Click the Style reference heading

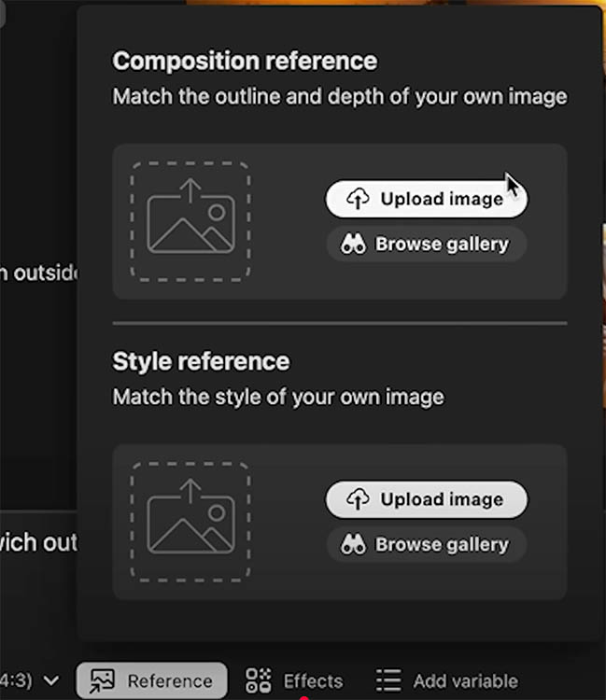[201, 362]
